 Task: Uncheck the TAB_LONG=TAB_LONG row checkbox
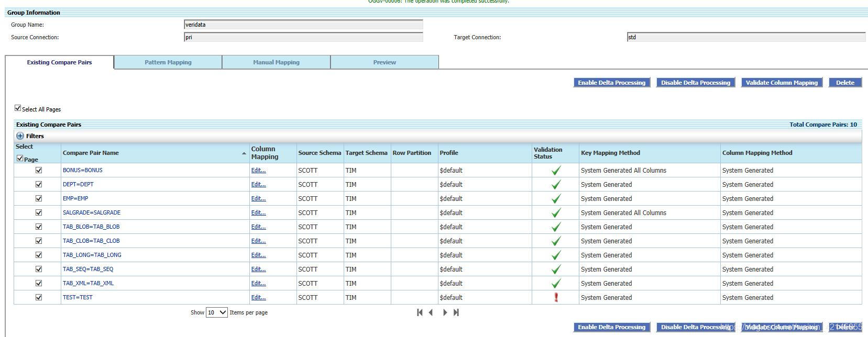[x=39, y=255]
